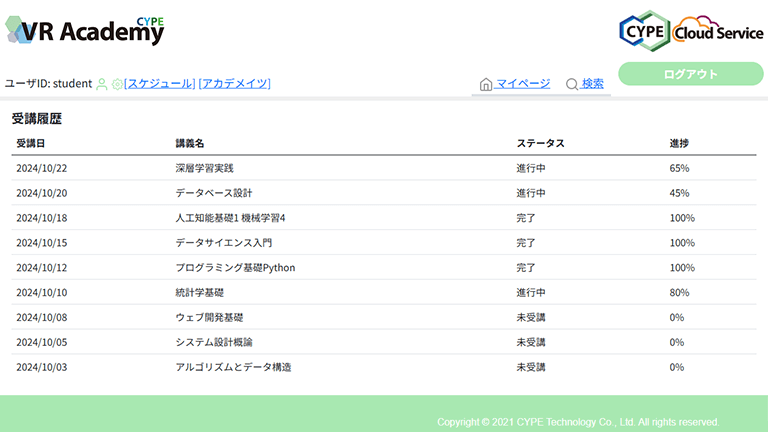Click the green user profile icon
Image resolution: width=768 pixels, height=432 pixels.
point(102,84)
